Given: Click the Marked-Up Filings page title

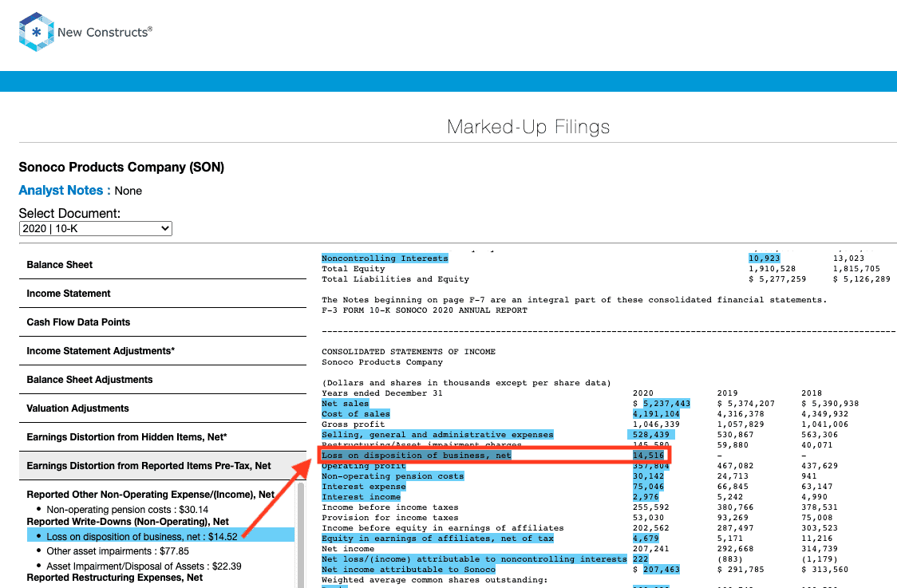Looking at the screenshot, I should coord(528,126).
